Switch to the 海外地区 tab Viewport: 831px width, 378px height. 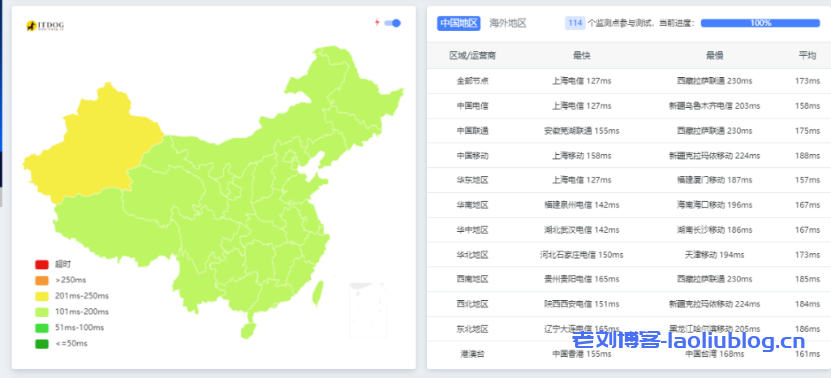[x=508, y=23]
